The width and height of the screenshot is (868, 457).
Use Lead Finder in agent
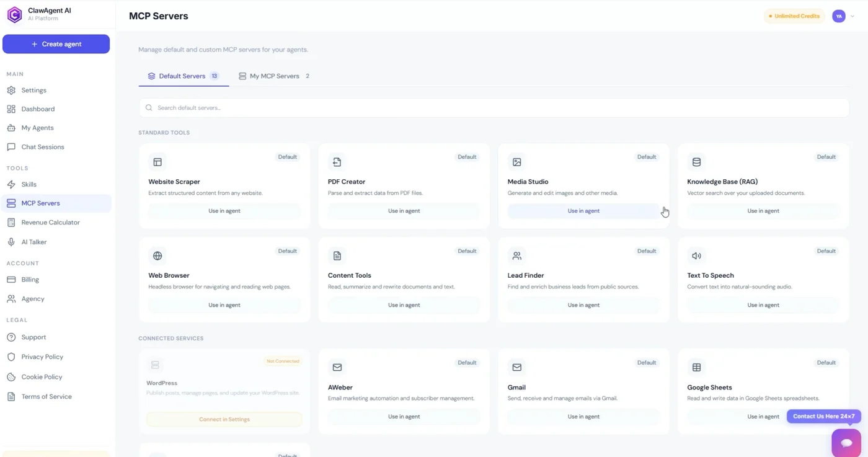click(x=583, y=305)
